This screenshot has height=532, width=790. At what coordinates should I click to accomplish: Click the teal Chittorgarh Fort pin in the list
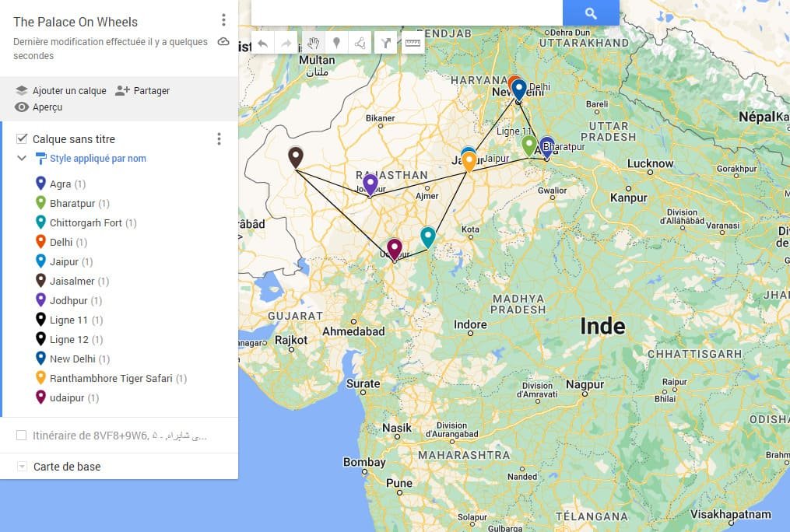(x=40, y=222)
